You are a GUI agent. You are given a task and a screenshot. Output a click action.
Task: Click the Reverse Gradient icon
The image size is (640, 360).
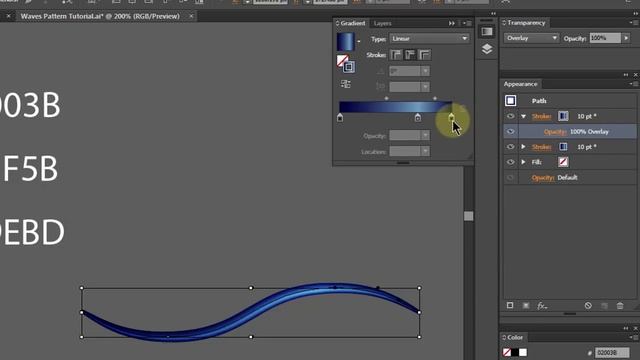point(345,84)
